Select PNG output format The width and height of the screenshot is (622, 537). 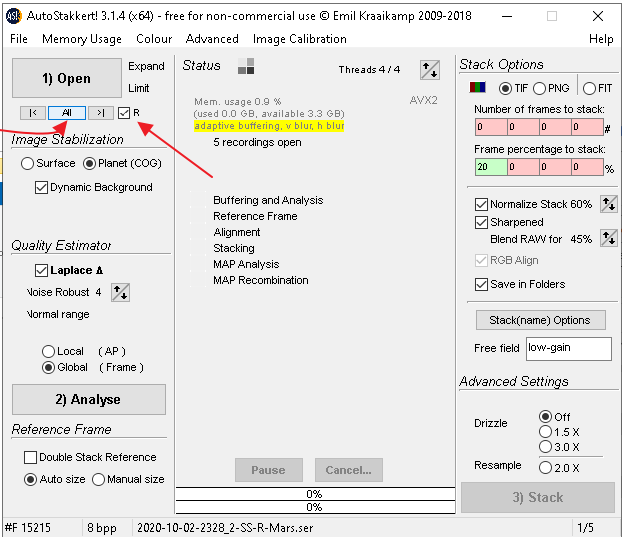click(x=540, y=88)
